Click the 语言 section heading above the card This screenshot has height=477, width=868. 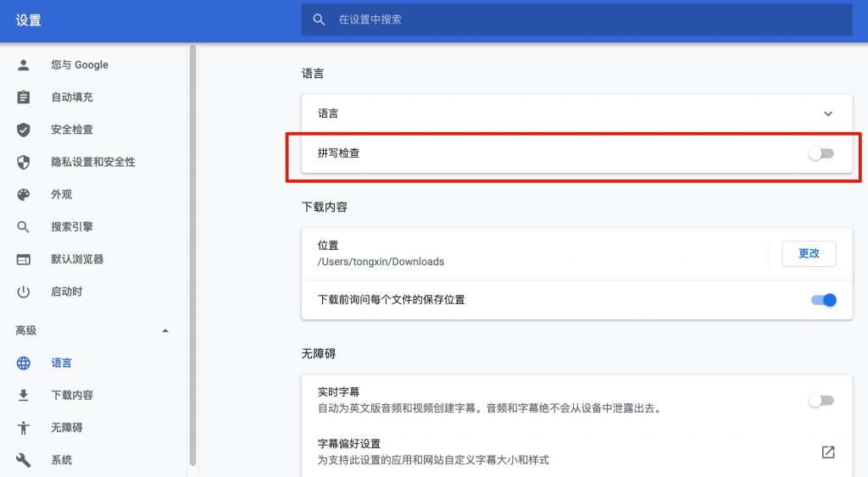pyautogui.click(x=313, y=74)
